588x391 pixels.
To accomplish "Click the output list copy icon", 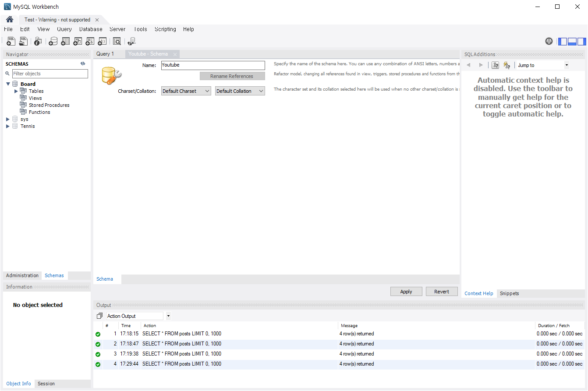I will (x=99, y=316).
